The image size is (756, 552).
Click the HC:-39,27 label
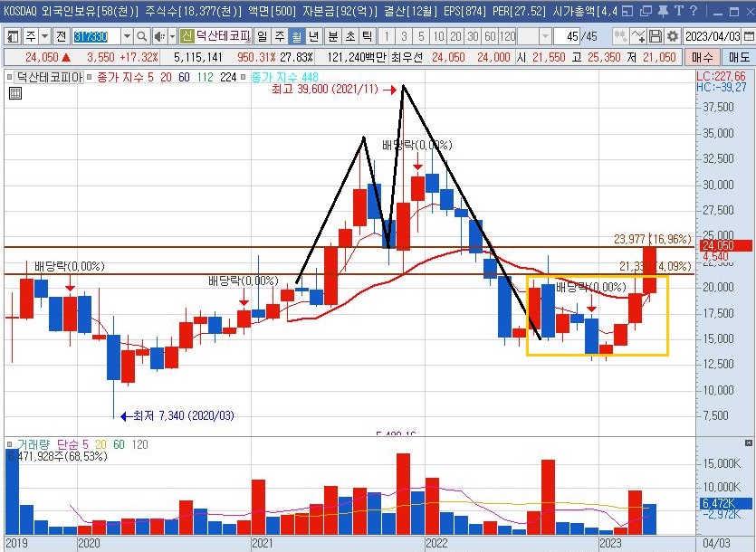(x=722, y=87)
